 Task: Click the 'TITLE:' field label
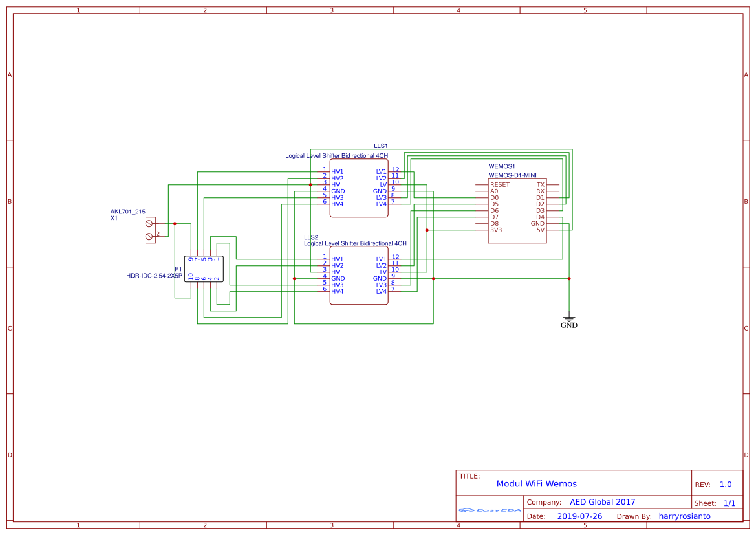tap(470, 476)
